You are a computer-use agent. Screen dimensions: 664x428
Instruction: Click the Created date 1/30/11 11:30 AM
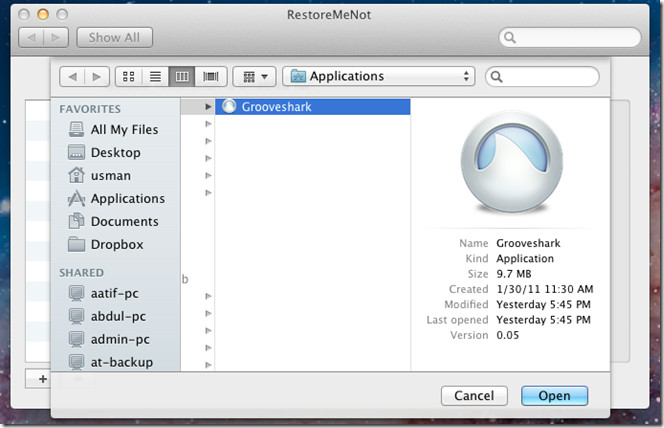point(545,289)
